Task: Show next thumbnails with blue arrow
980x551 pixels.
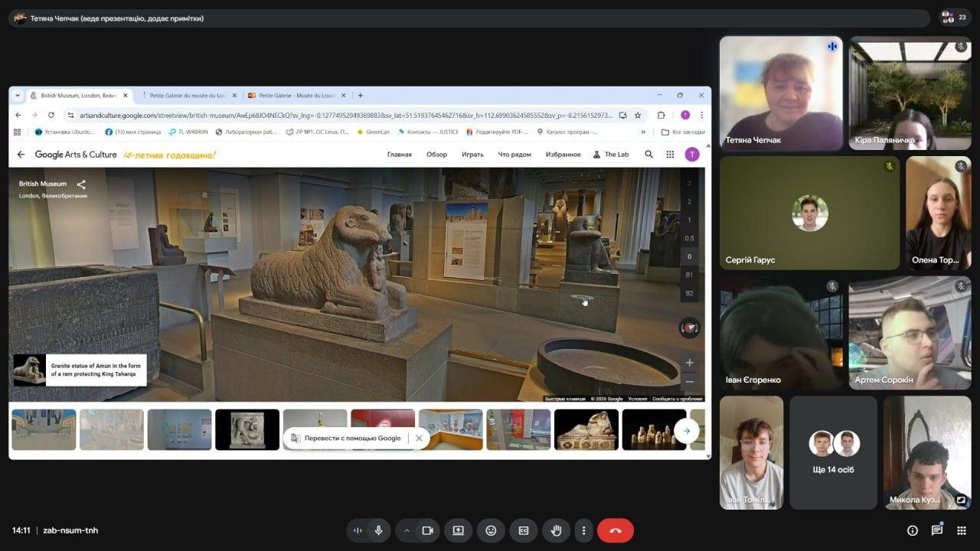Action: 686,431
